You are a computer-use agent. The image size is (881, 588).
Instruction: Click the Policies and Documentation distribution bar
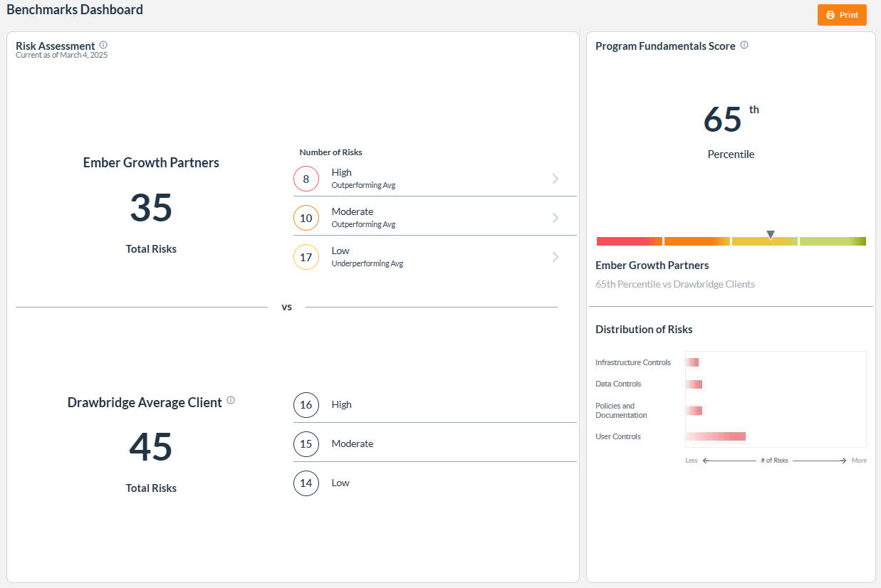tap(694, 410)
